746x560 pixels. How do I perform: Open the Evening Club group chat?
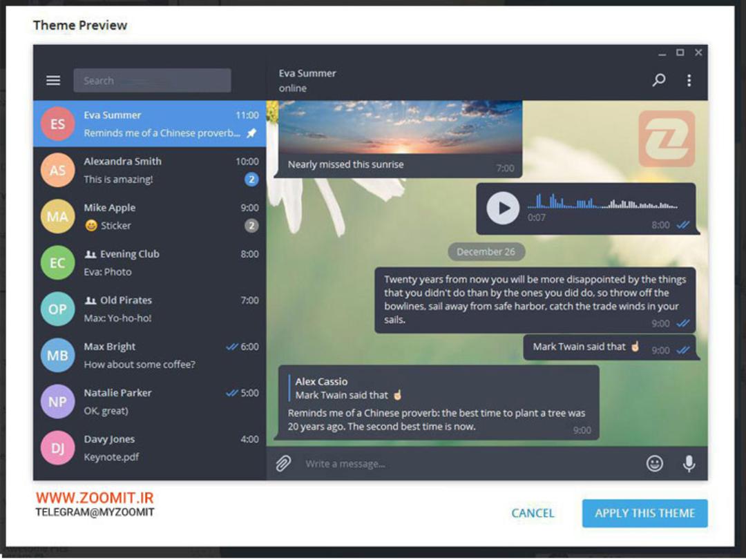149,262
